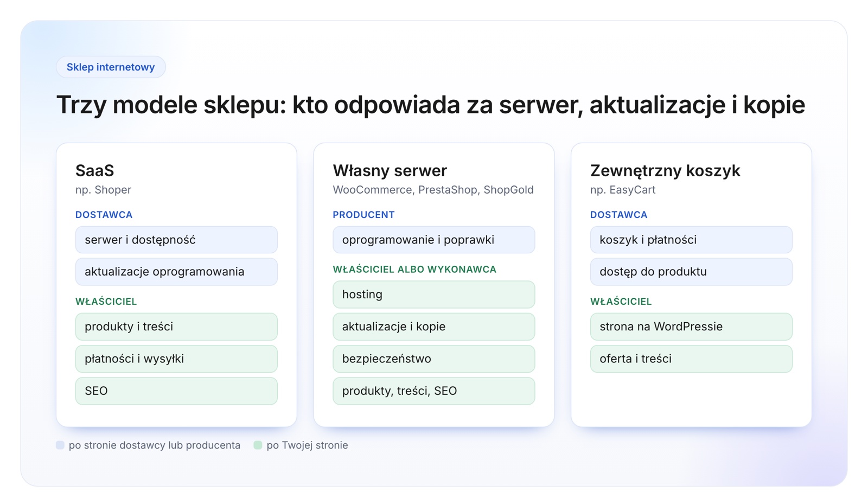
Task: Click 'WŁAŚCICIEL' label in SaaS card
Action: click(106, 302)
